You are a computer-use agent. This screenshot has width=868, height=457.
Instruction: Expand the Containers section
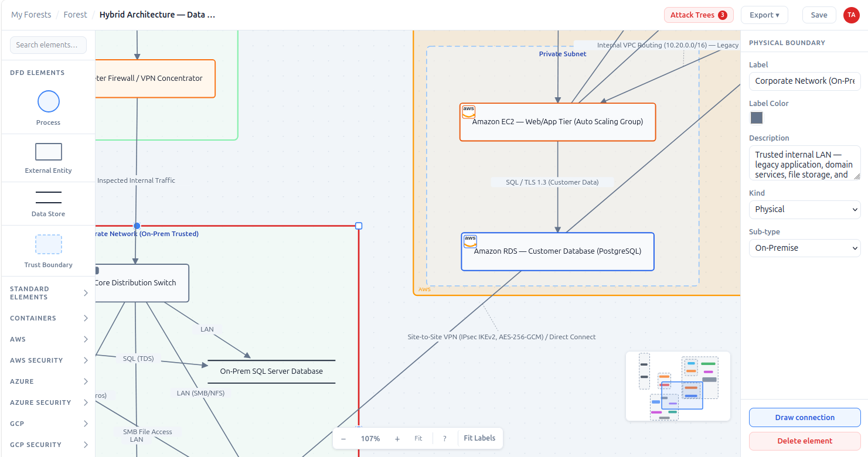coord(49,318)
